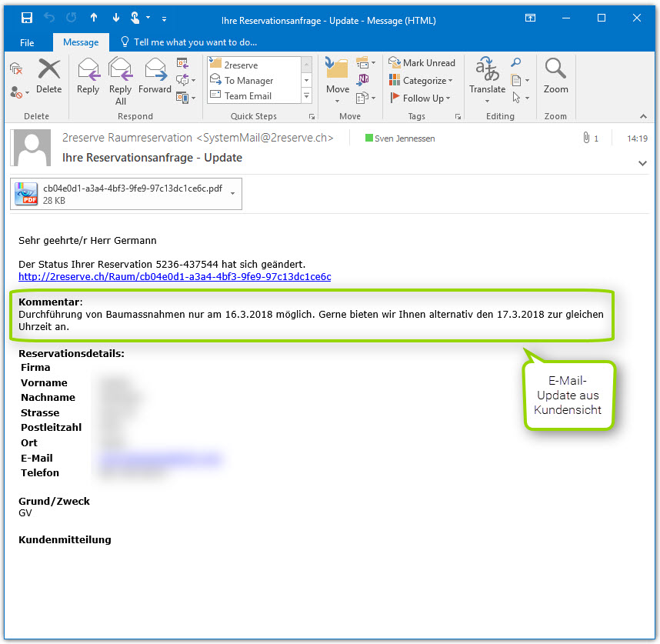Screen dimensions: 660x644
Task: Select the Message ribbon tab
Action: tap(81, 42)
